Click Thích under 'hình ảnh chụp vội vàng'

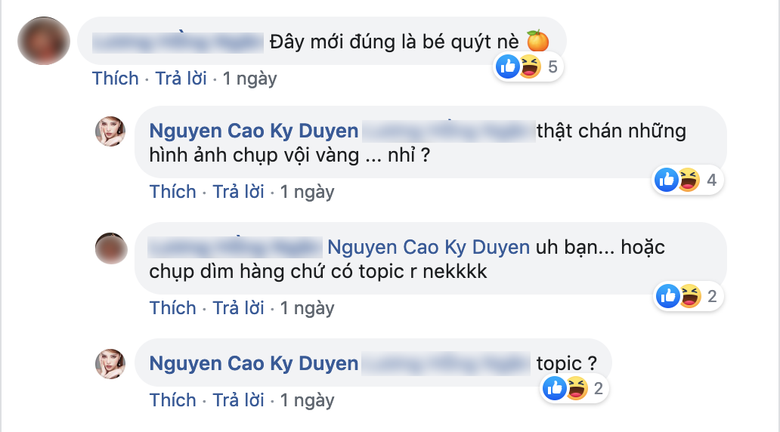pos(173,192)
